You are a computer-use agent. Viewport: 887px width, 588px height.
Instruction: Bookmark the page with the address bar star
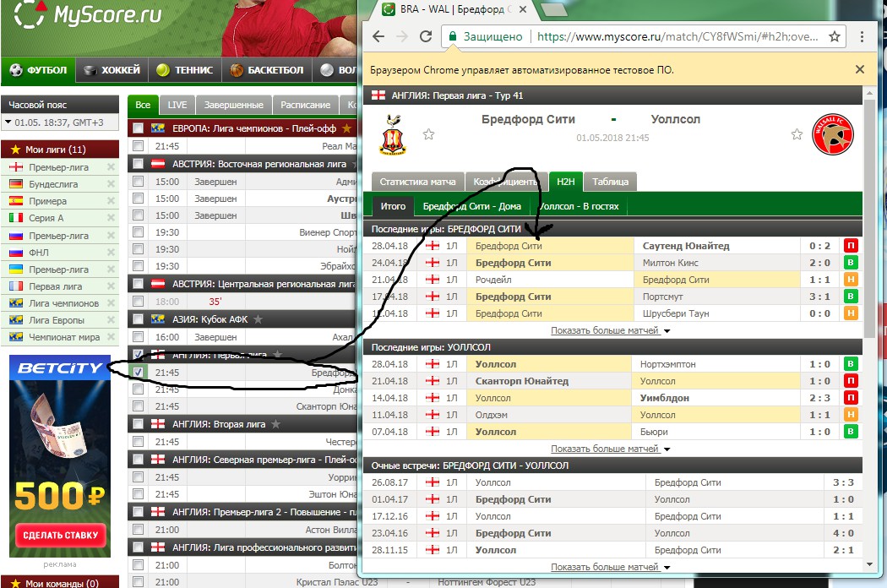pos(835,37)
